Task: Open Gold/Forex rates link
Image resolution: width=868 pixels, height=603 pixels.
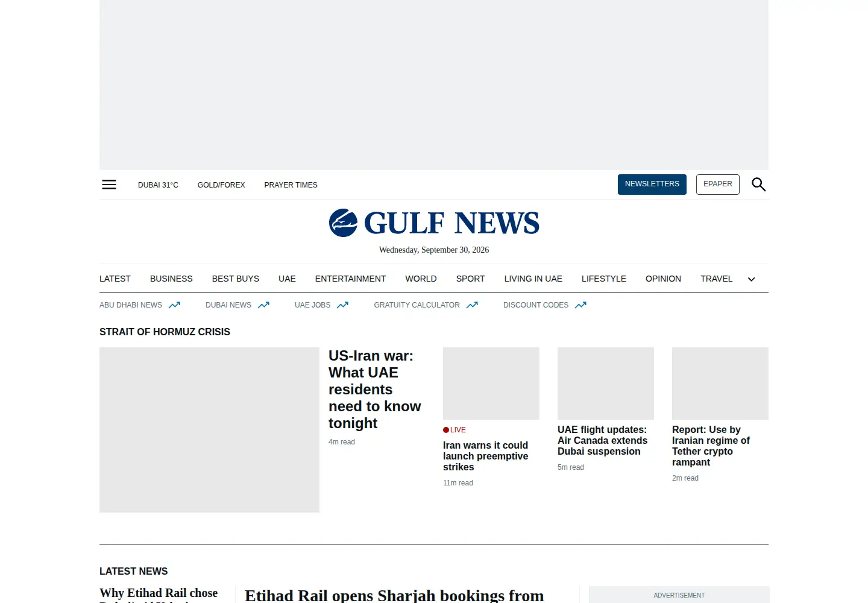Action: coord(221,185)
